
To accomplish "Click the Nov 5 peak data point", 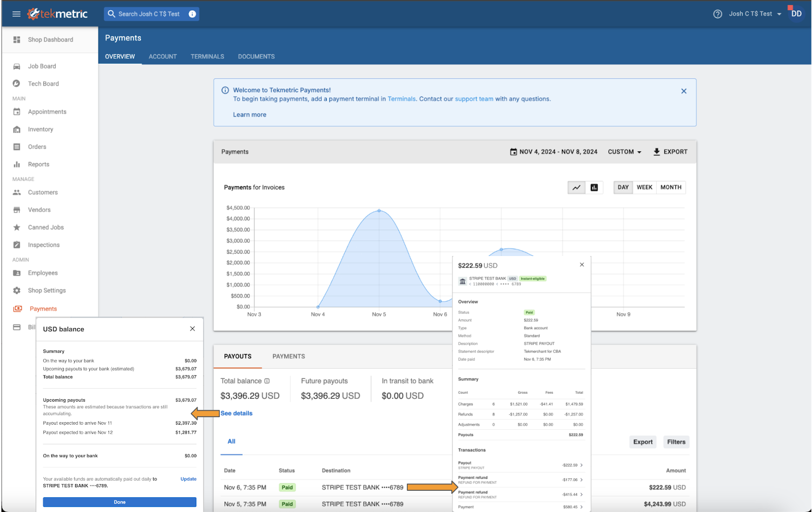I will click(379, 210).
